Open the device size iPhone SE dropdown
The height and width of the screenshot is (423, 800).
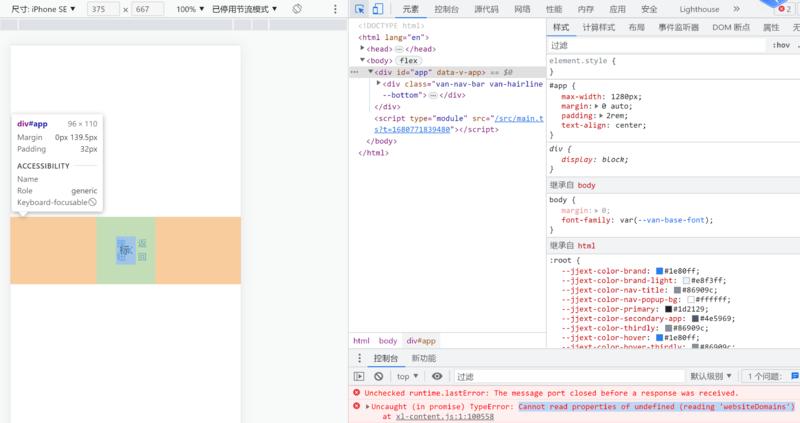tap(43, 9)
